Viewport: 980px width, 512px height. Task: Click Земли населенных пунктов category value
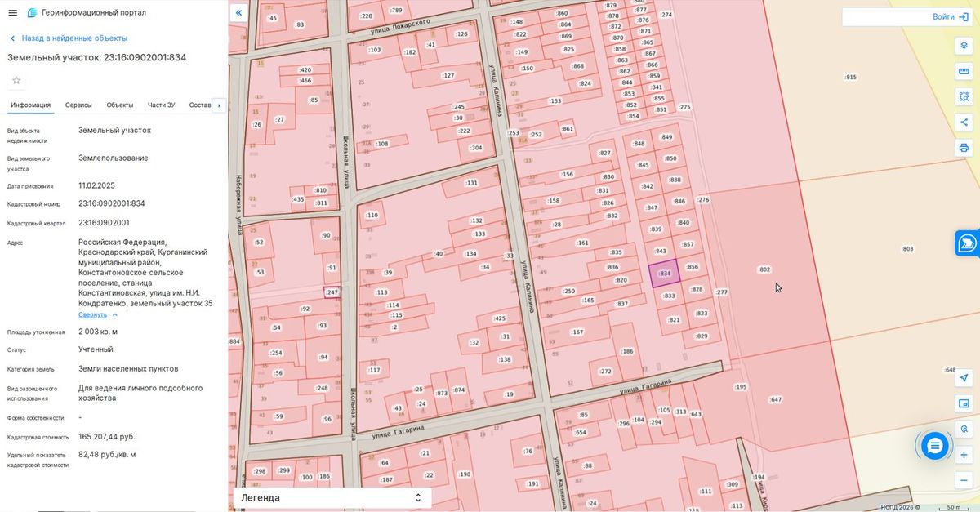pos(128,368)
